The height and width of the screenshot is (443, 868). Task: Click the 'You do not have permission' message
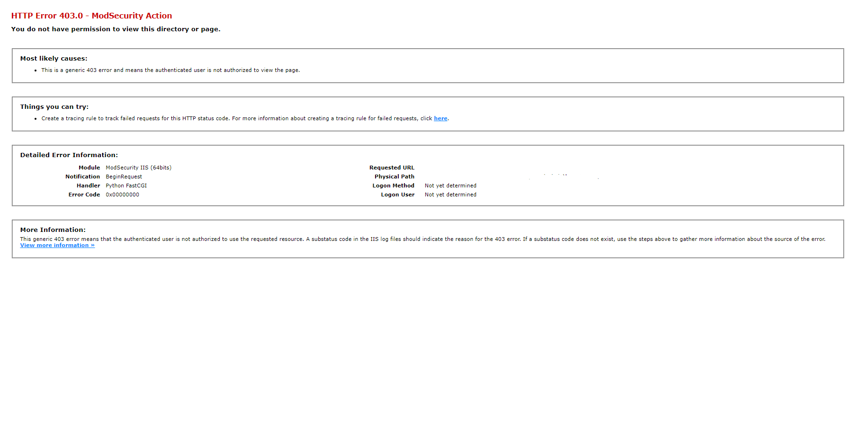point(116,29)
